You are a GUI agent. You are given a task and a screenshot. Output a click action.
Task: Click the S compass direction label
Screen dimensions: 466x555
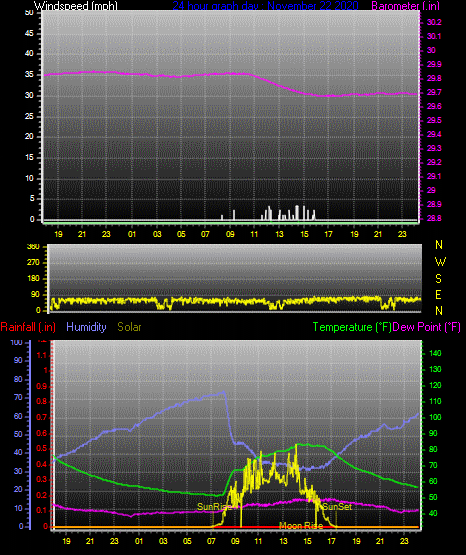[438, 279]
